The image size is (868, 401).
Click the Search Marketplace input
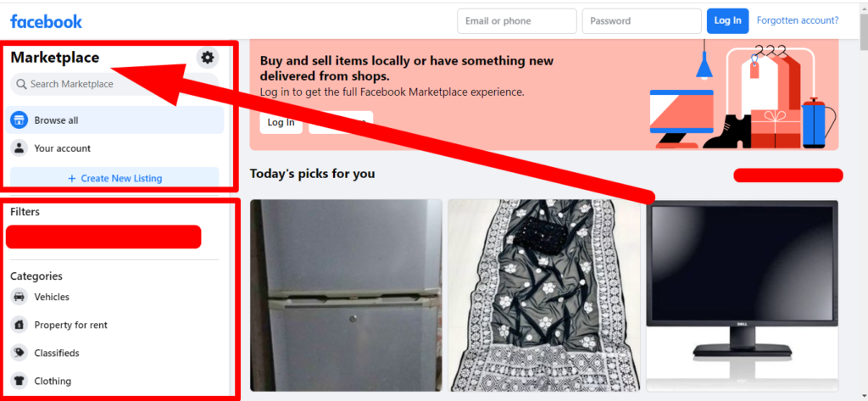114,84
